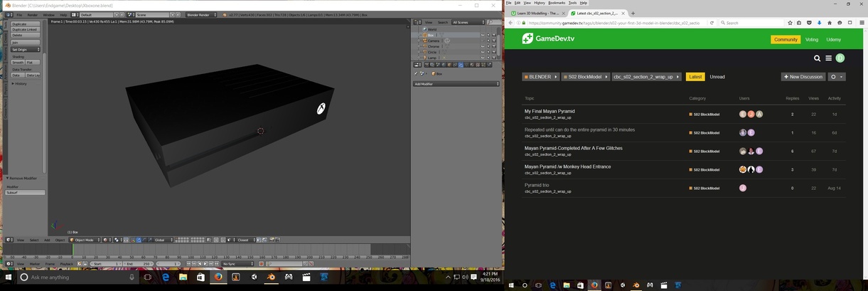Image resolution: width=868 pixels, height=291 pixels.
Task: Click the Firefox home icon
Action: tap(829, 23)
